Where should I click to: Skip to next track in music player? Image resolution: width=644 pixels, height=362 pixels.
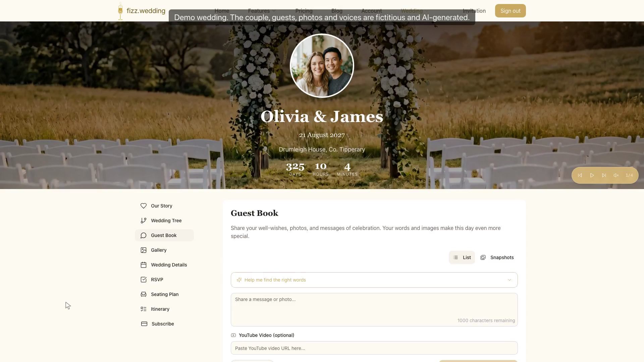tap(604, 175)
